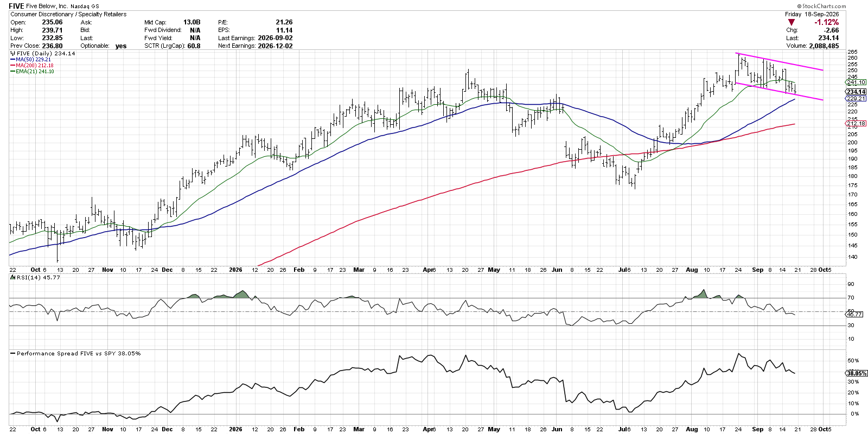The width and height of the screenshot is (868, 434).
Task: Click the Optionable yes value
Action: point(121,46)
